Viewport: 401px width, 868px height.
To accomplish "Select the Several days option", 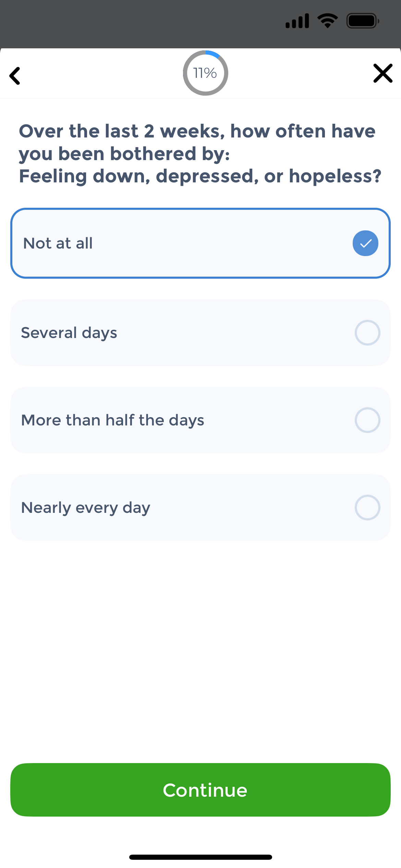I will pos(200,332).
